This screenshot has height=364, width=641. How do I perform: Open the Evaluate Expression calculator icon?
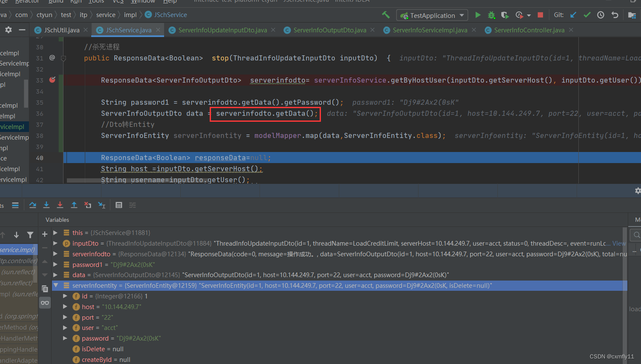(119, 205)
